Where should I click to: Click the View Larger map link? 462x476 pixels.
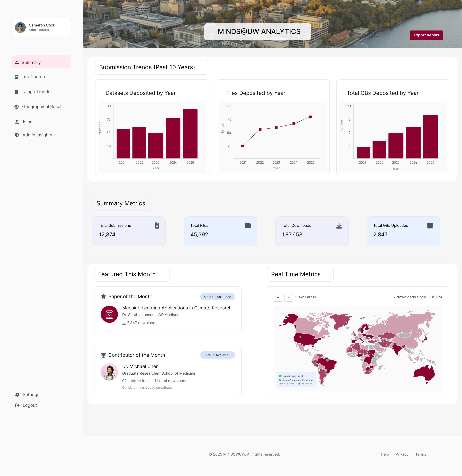point(305,297)
